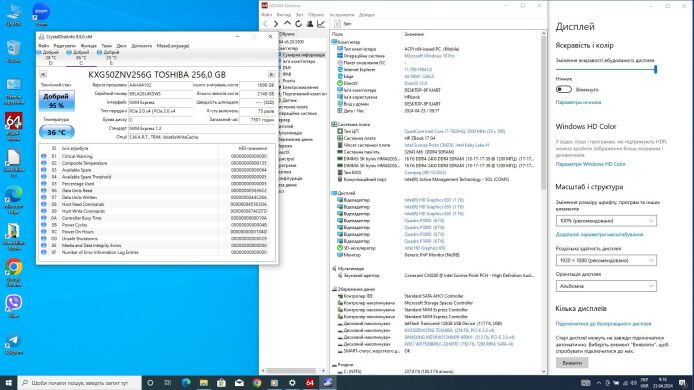Open Microsoft Store from taskbar
The image size is (694, 390).
pos(221,383)
